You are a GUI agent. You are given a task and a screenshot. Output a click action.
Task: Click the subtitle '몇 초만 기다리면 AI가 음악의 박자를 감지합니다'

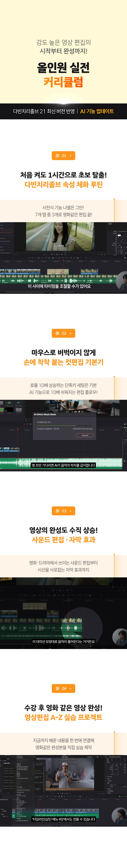click(63, 465)
